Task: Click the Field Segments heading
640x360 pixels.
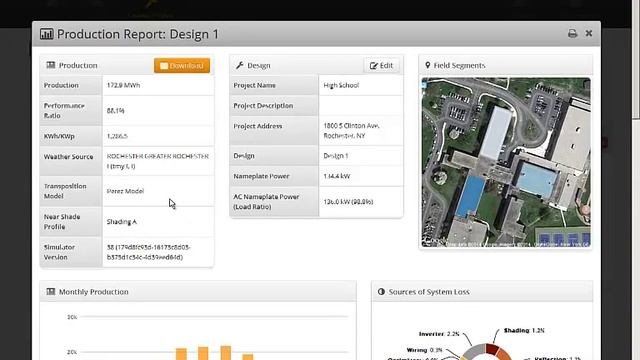Action: click(459, 65)
